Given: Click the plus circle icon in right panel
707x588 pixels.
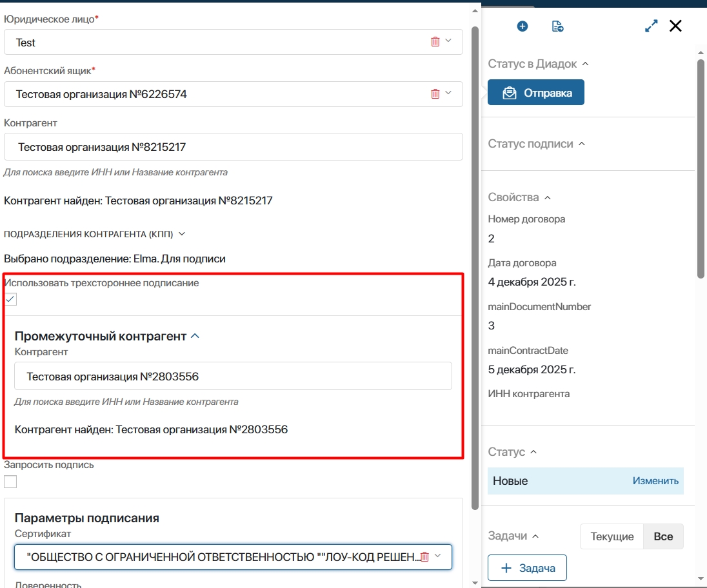Looking at the screenshot, I should point(523,26).
